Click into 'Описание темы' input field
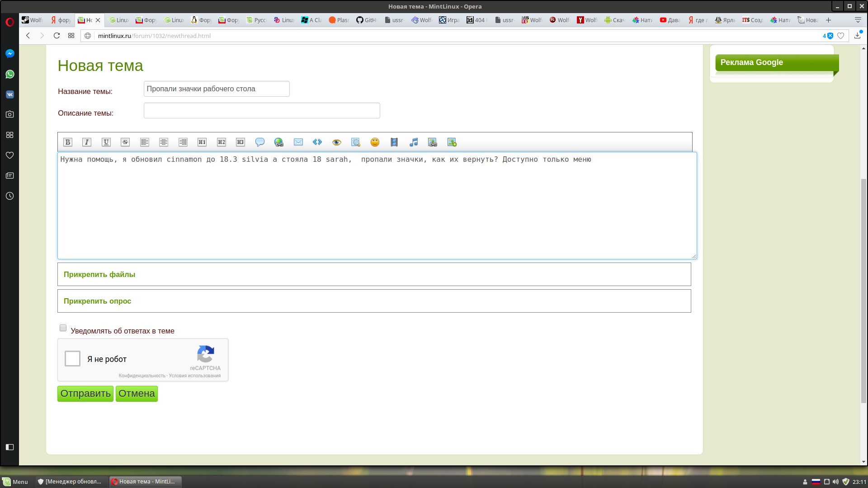Screen dimensions: 868x488 coord(262,111)
